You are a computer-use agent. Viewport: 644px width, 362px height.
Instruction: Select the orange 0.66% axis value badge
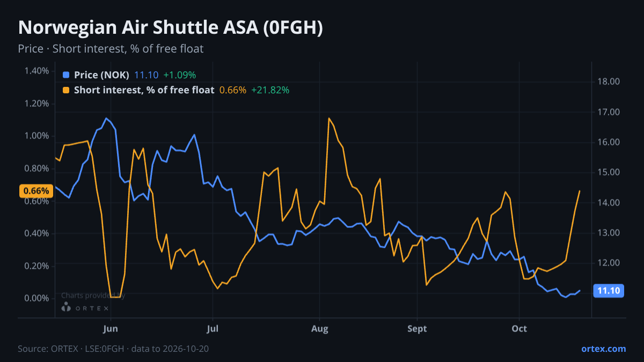(x=36, y=191)
